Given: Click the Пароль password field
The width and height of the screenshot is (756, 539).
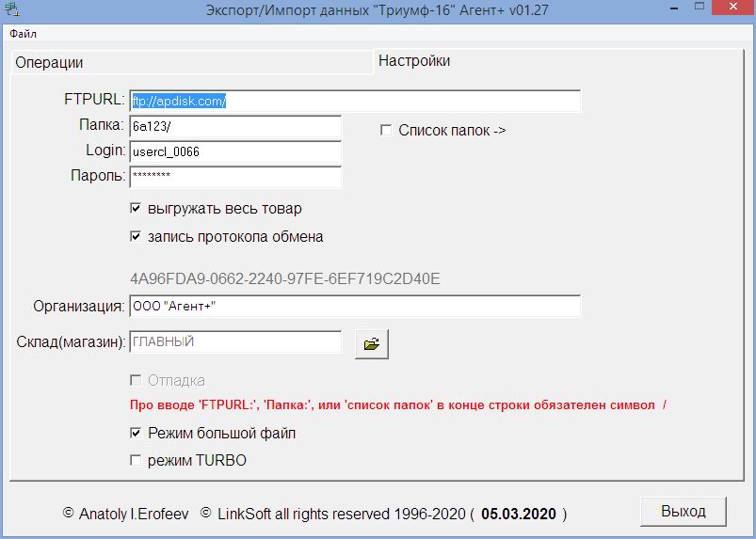Looking at the screenshot, I should 235,176.
